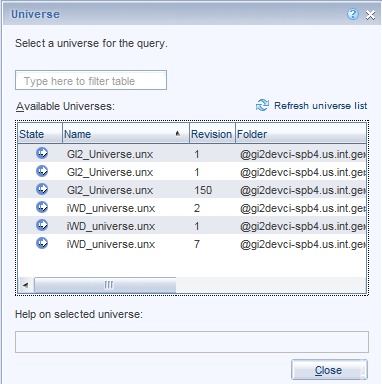Click the horizontal scrollbar left arrow
The image size is (382, 384).
pyautogui.click(x=26, y=285)
